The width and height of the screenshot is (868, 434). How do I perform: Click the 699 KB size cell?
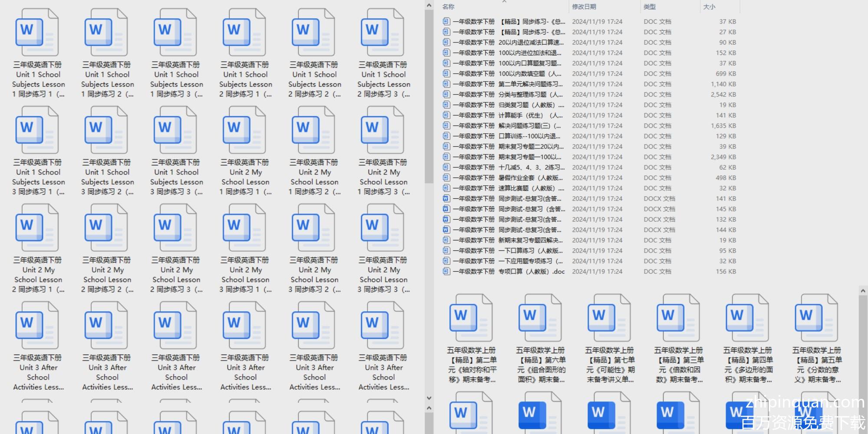pos(726,74)
